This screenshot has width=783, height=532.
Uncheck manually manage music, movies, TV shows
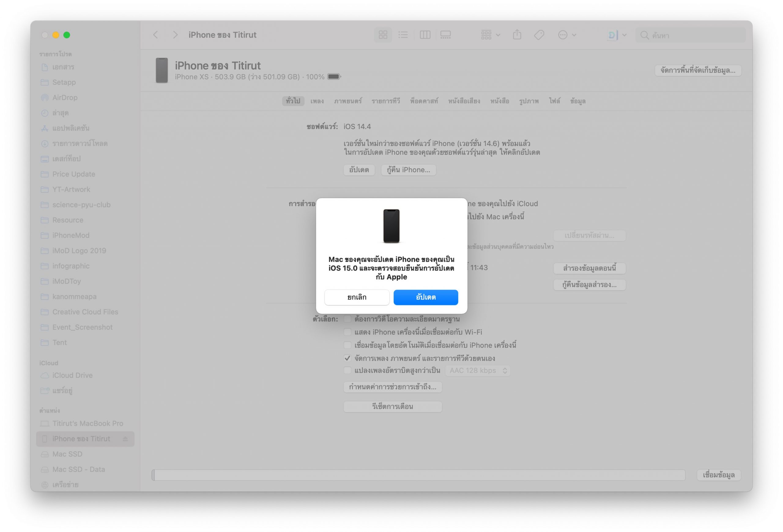tap(347, 358)
